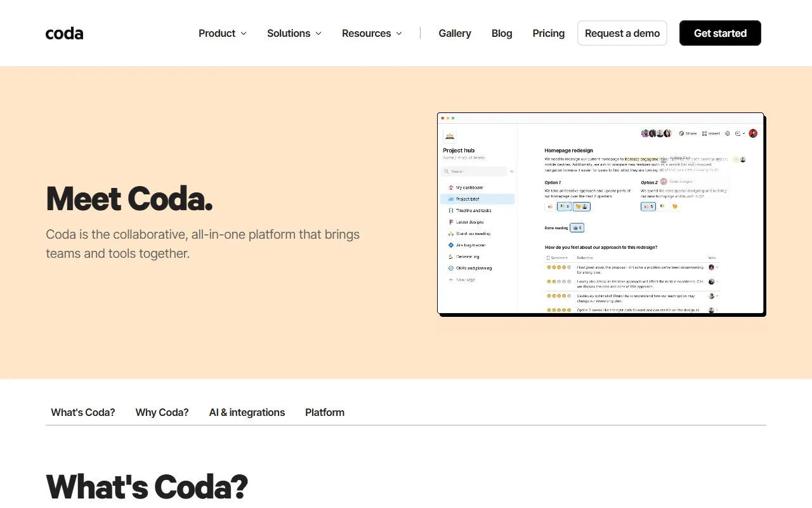Switch to the Why Coda? tab

(x=162, y=412)
